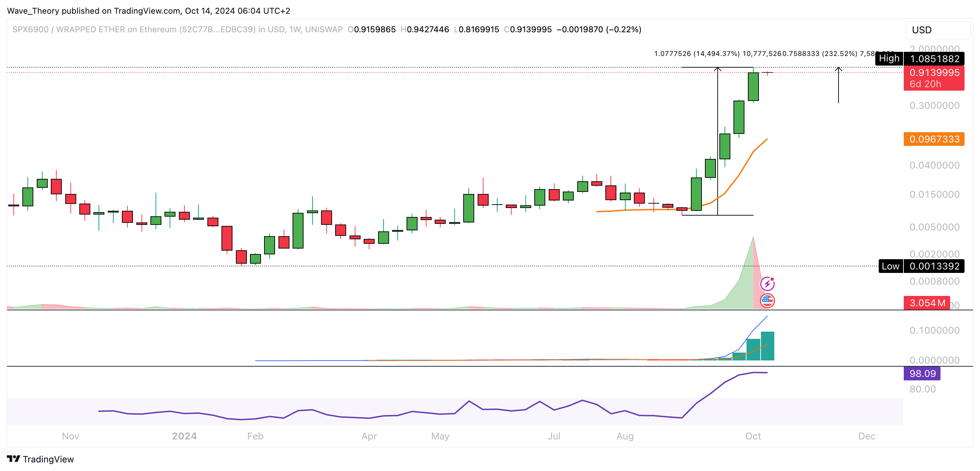Click the 2024 year label on time axis
Image resolution: width=980 pixels, height=471 pixels.
(x=184, y=436)
